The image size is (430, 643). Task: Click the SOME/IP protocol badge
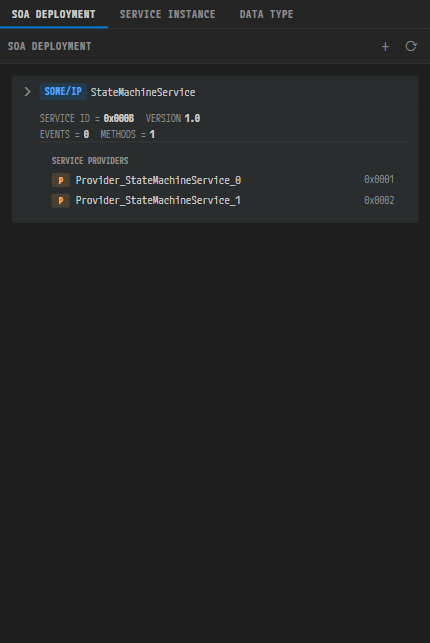[63, 91]
